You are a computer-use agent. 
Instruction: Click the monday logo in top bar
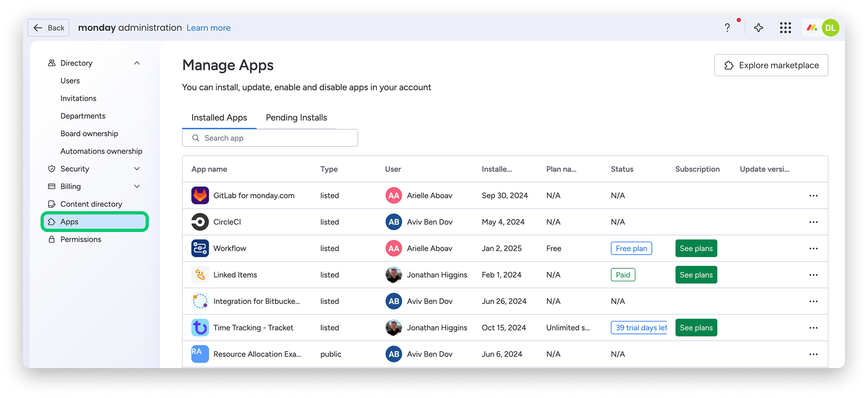point(812,28)
